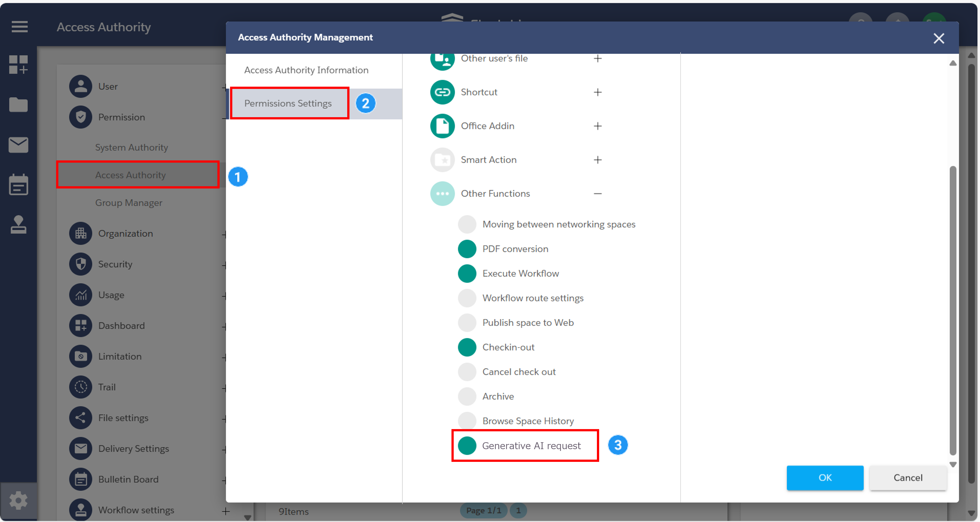Click the Usage chart icon

pyautogui.click(x=81, y=295)
